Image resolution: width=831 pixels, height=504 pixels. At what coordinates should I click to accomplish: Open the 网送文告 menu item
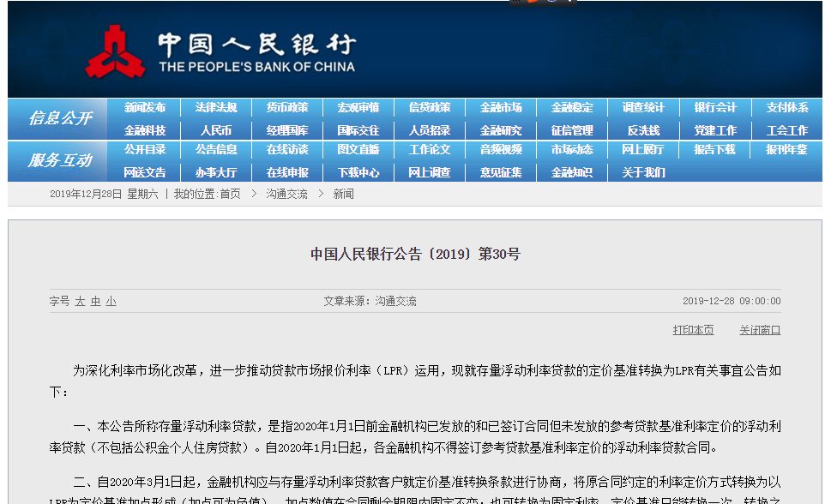(x=145, y=173)
